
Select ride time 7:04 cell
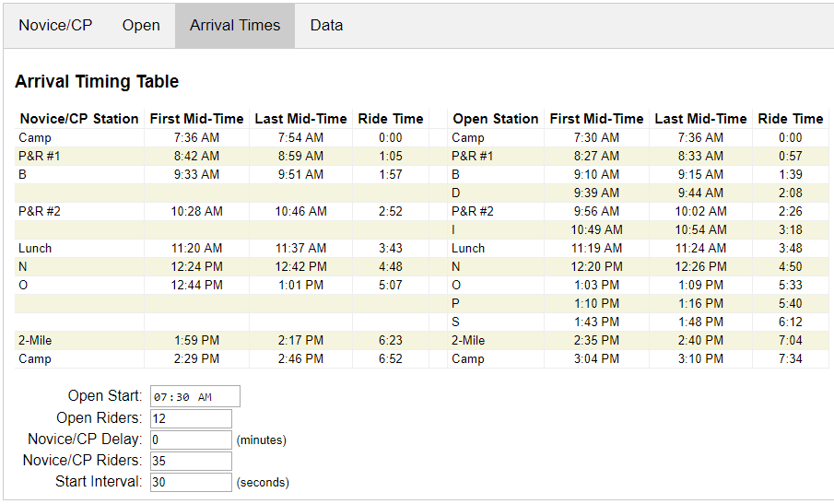point(791,340)
